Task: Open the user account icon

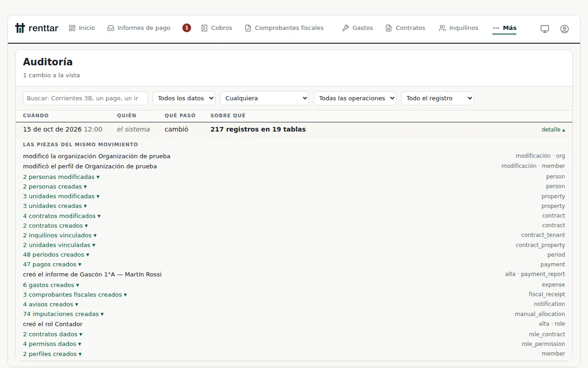Action: click(x=565, y=29)
